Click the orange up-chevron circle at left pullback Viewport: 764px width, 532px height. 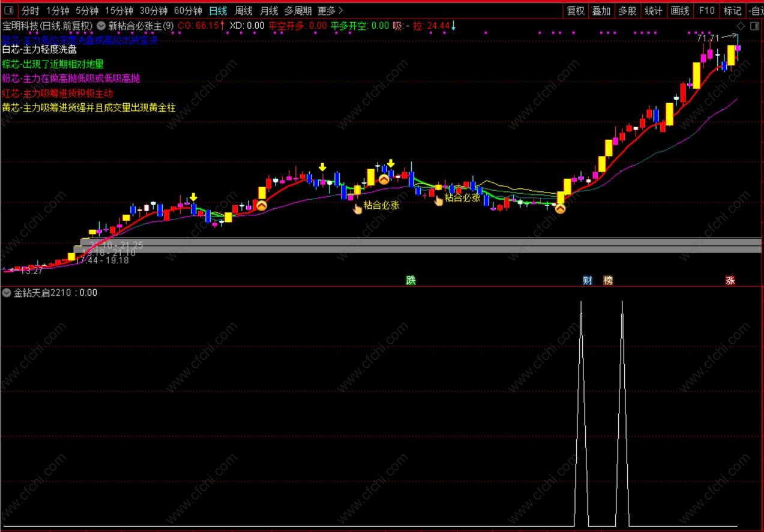261,205
